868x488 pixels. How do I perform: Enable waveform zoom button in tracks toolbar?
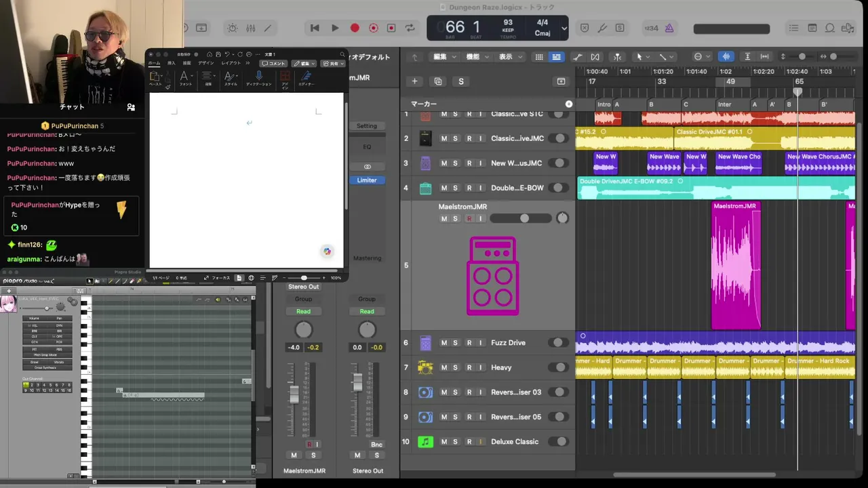tap(726, 57)
